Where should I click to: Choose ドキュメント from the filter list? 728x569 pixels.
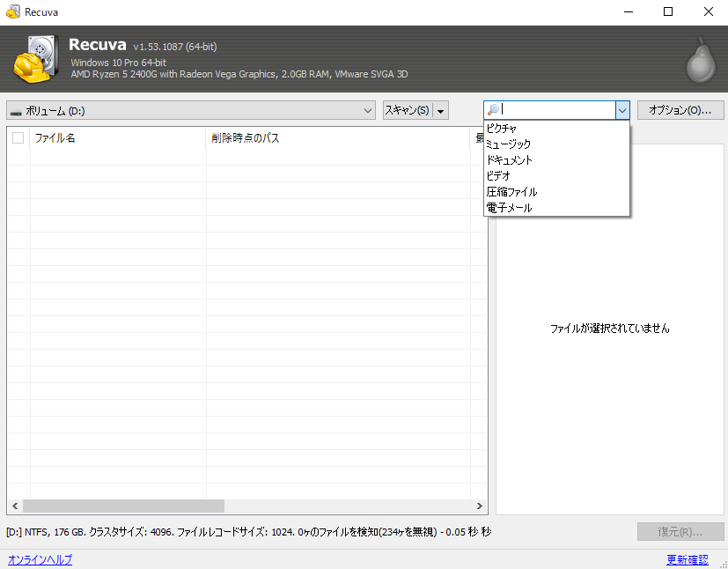pyautogui.click(x=556, y=160)
